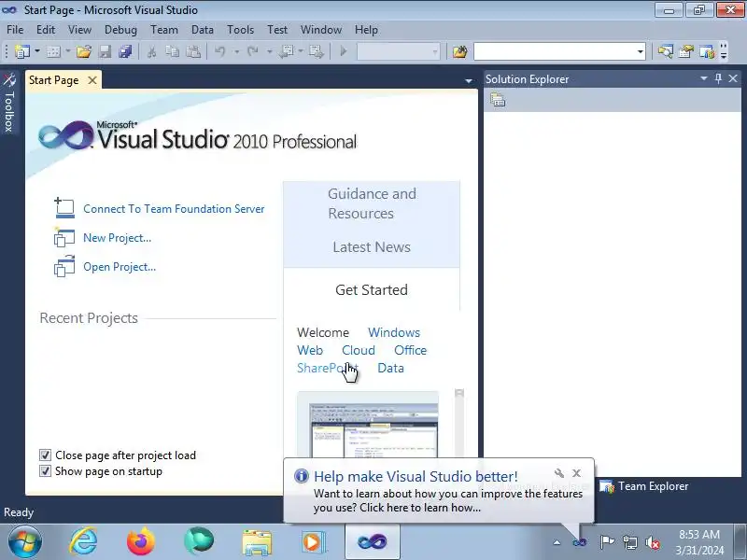
Task: Click the New Project... link
Action: 118,238
